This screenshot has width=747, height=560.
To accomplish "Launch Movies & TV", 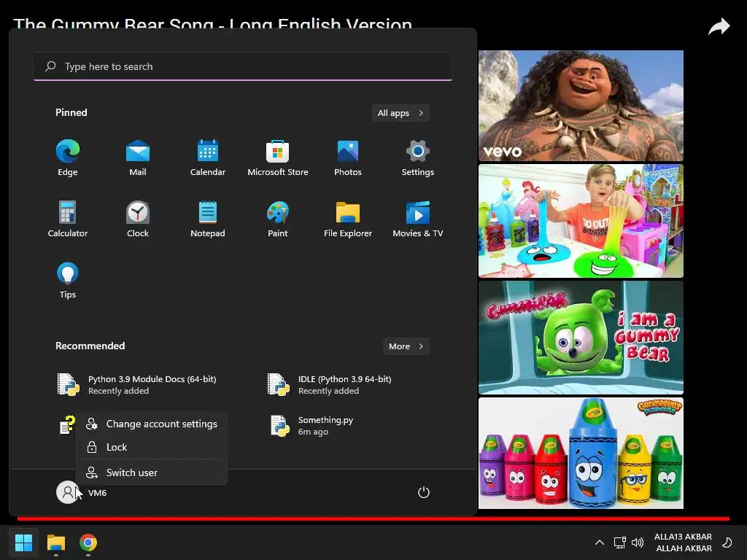I will (x=418, y=219).
